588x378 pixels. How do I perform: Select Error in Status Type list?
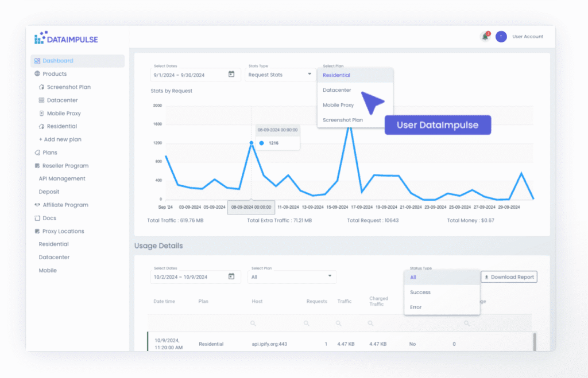pos(442,307)
